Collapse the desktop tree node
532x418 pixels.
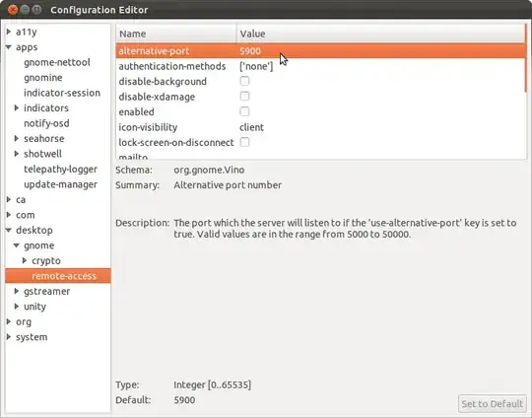click(9, 231)
